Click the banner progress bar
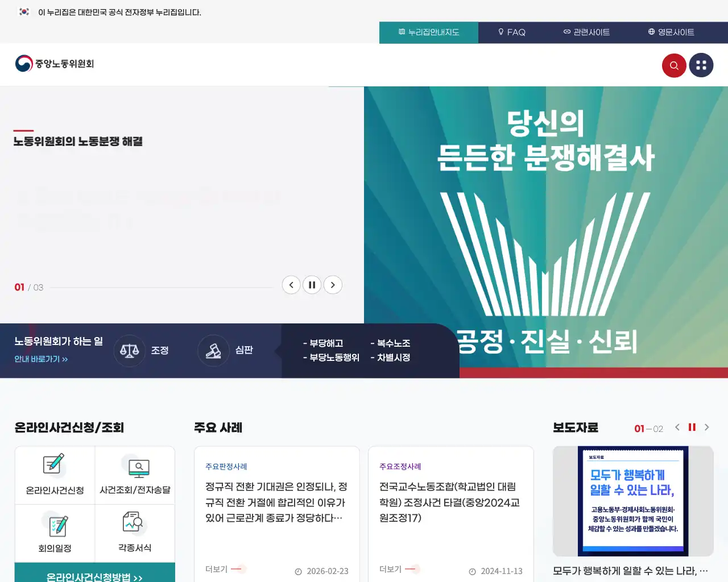 [161, 287]
